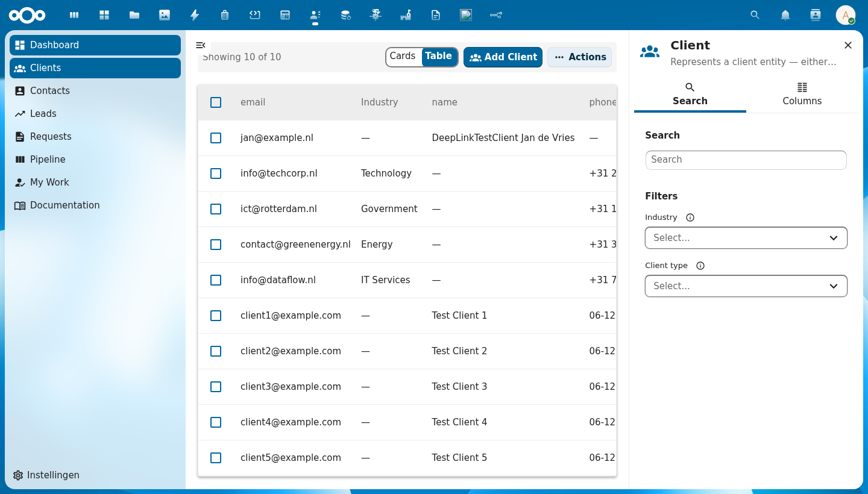This screenshot has height=494, width=868.
Task: Click the active person-list CRM app icon
Action: (315, 15)
